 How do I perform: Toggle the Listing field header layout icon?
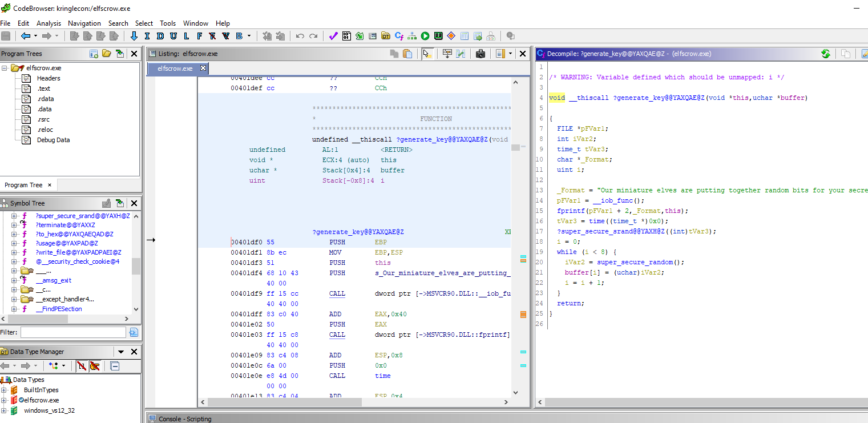447,54
